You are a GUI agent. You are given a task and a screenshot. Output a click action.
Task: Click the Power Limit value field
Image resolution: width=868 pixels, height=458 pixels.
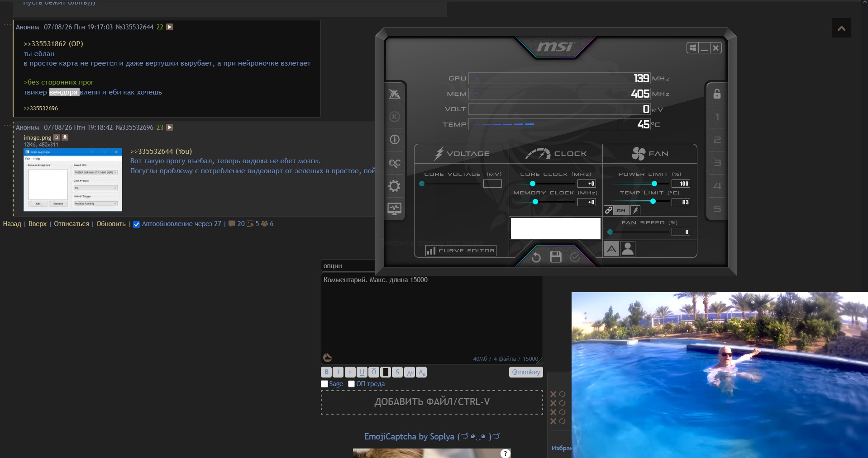point(681,184)
